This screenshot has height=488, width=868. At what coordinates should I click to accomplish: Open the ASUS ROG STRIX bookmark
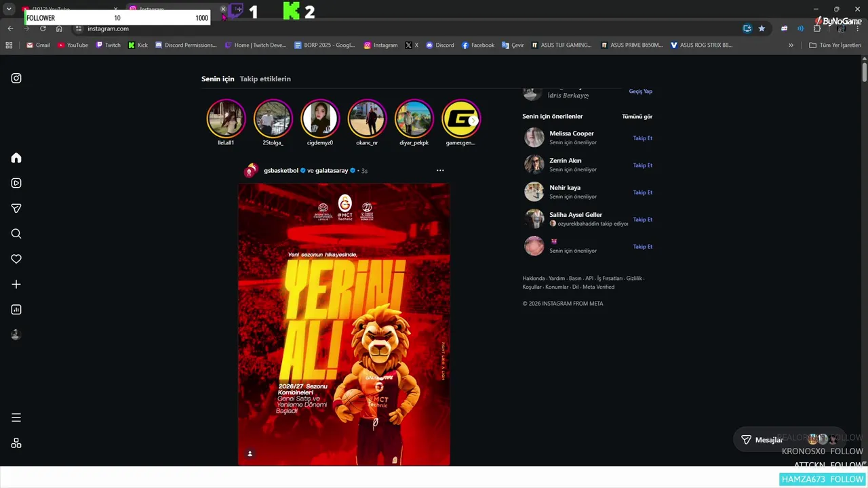tap(701, 45)
